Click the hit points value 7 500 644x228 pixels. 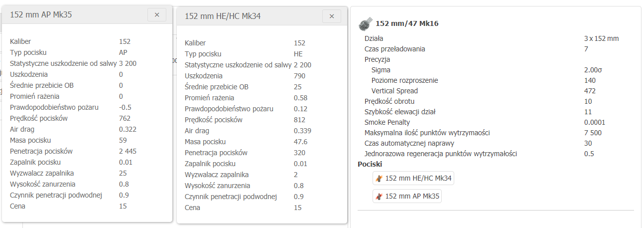tap(593, 133)
